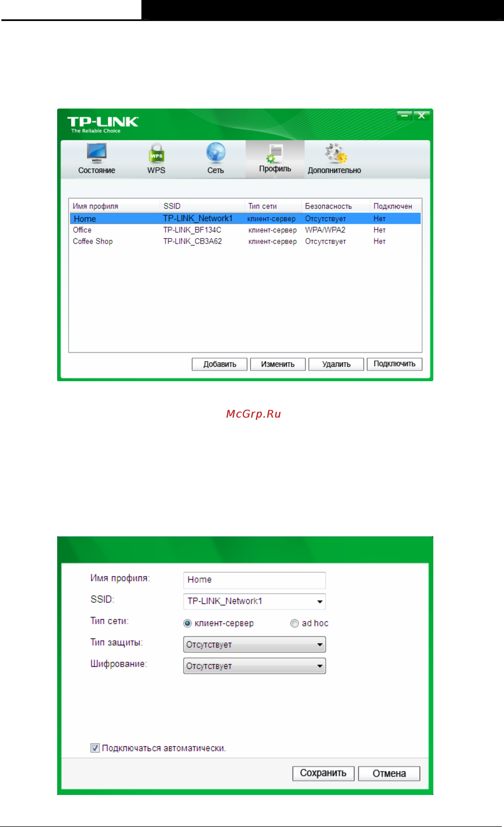Sort by Подключен column header

point(396,206)
